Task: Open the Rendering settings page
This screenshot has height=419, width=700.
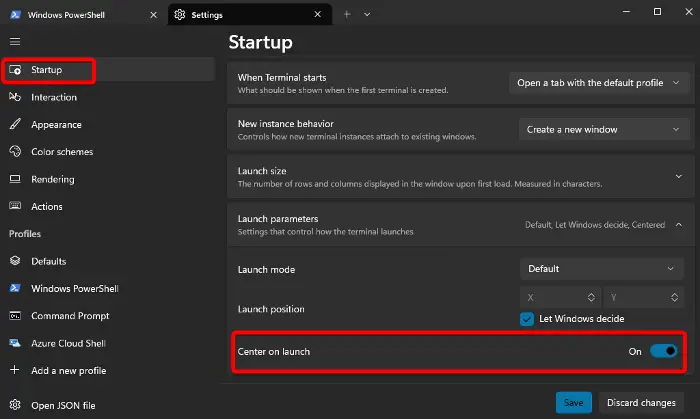Action: click(x=108, y=179)
